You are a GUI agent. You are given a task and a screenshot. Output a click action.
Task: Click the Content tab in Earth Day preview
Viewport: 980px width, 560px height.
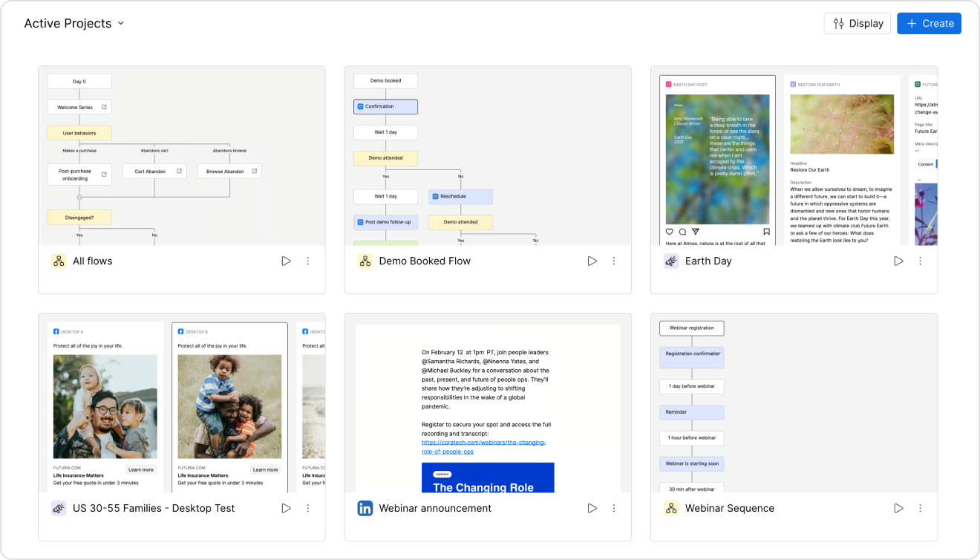(x=925, y=164)
